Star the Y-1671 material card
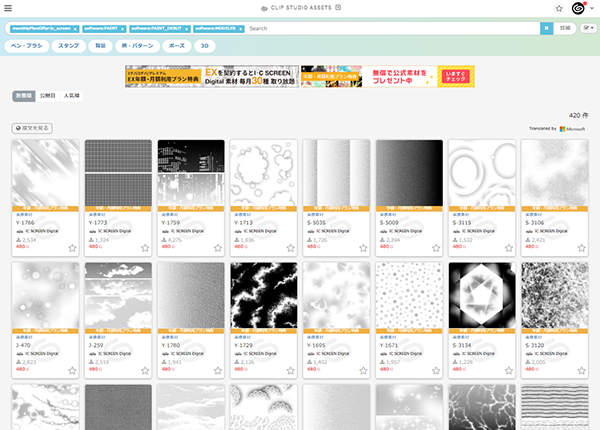Viewport: 600px width, 430px height. [x=436, y=370]
